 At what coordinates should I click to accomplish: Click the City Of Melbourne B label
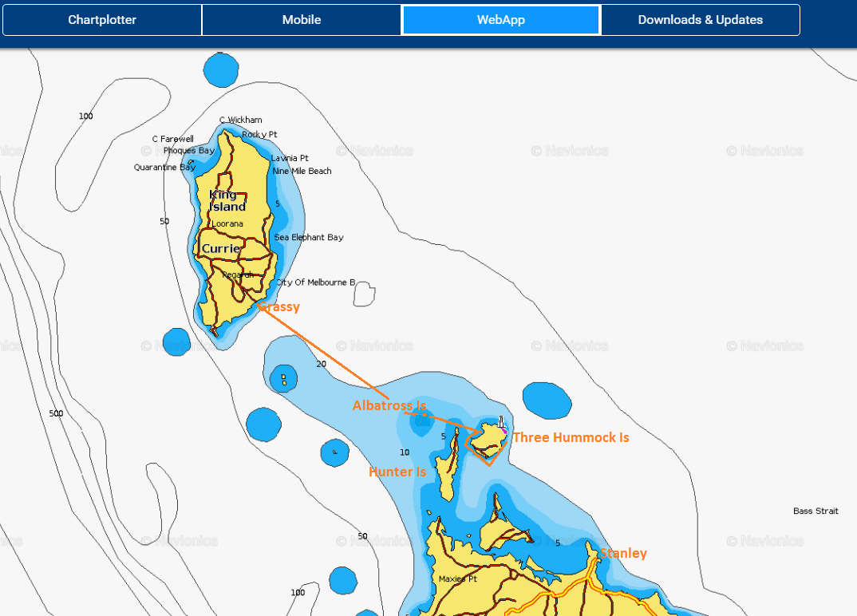(316, 282)
